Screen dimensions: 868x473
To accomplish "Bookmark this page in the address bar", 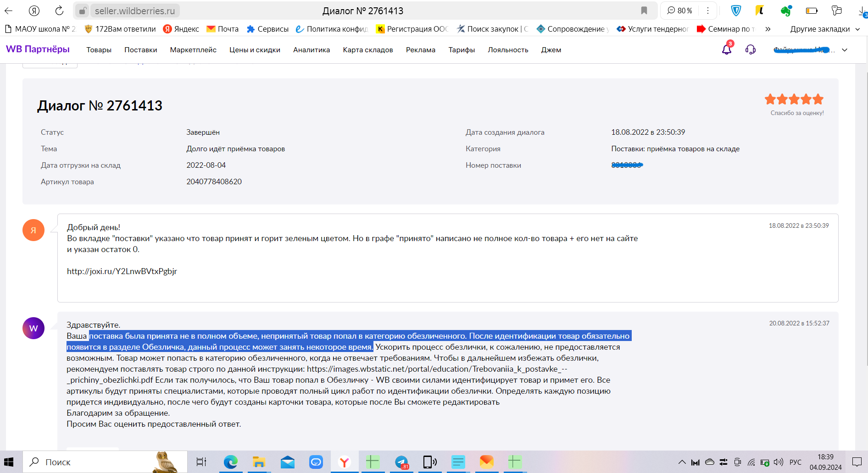I will pos(644,11).
